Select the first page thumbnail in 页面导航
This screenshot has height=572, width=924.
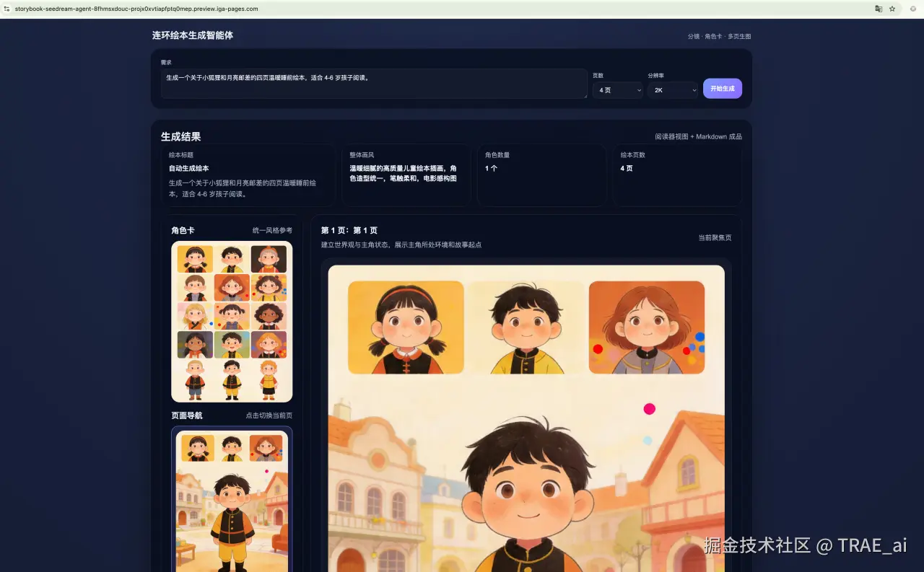tap(232, 501)
